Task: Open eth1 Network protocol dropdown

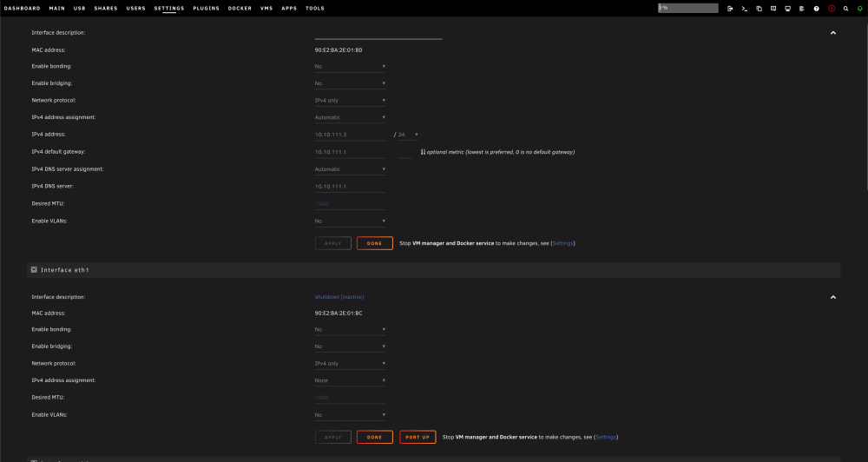Action: tap(350, 364)
